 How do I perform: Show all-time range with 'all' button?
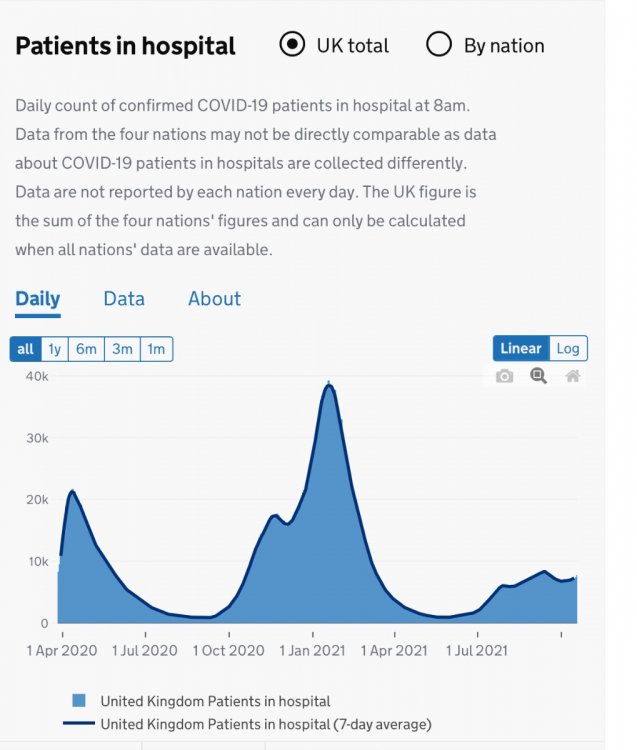click(25, 349)
